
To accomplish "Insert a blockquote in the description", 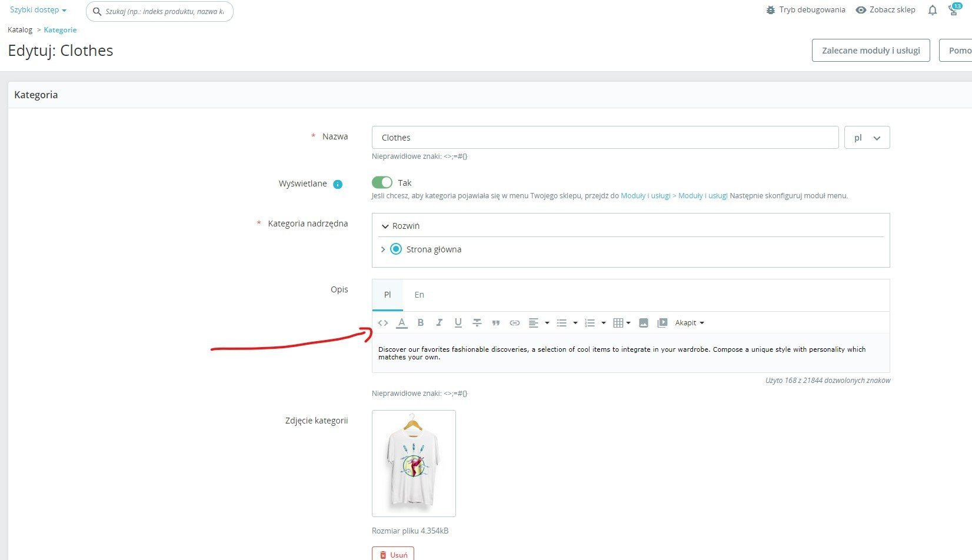I will point(496,323).
